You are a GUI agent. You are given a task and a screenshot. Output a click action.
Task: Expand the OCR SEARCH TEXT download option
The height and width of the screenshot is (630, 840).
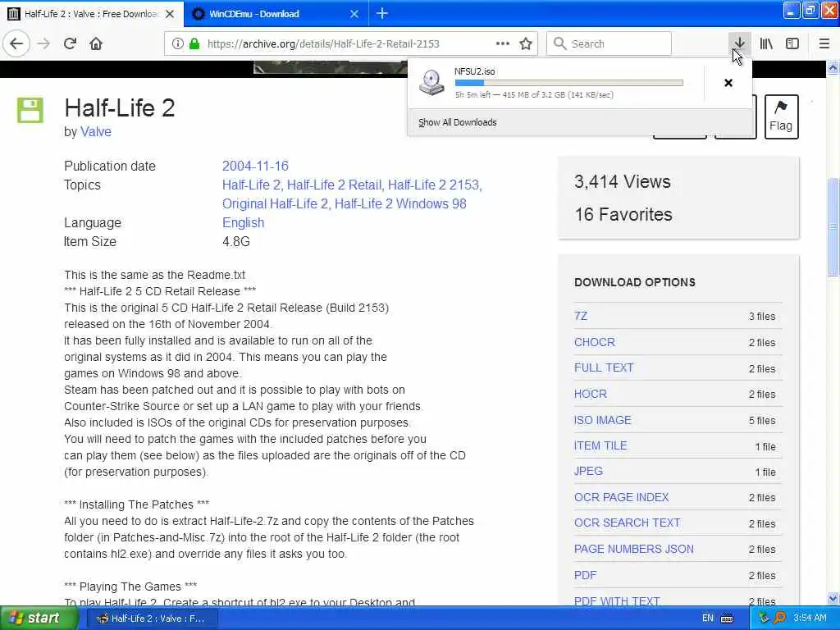[x=628, y=523]
